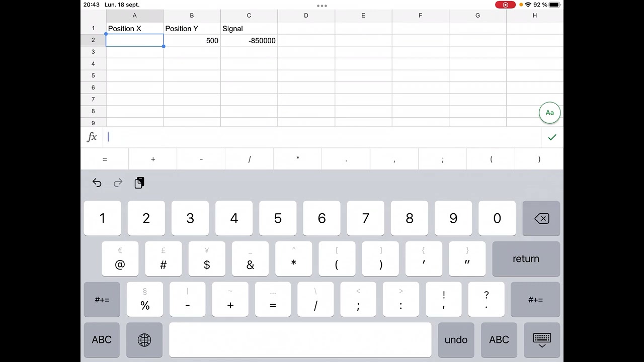Hide the keyboard with dismiss key
This screenshot has height=362, width=644.
click(x=542, y=340)
